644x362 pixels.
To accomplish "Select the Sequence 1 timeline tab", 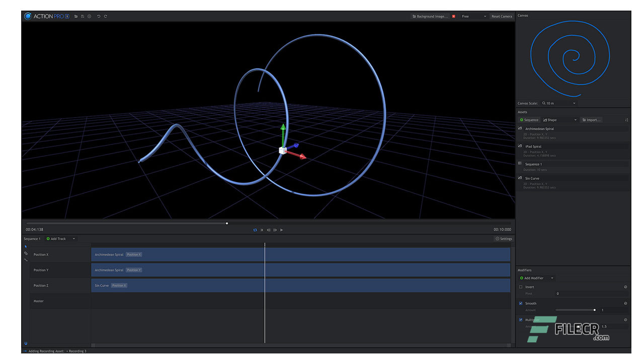I will 32,239.
